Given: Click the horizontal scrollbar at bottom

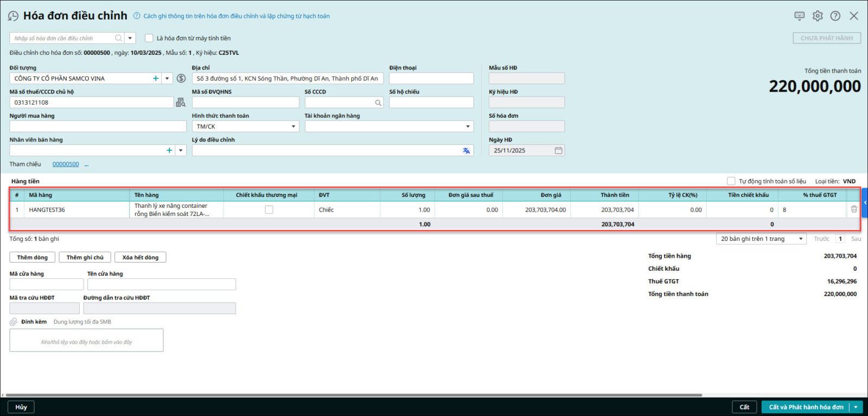Looking at the screenshot, I should point(353,395).
